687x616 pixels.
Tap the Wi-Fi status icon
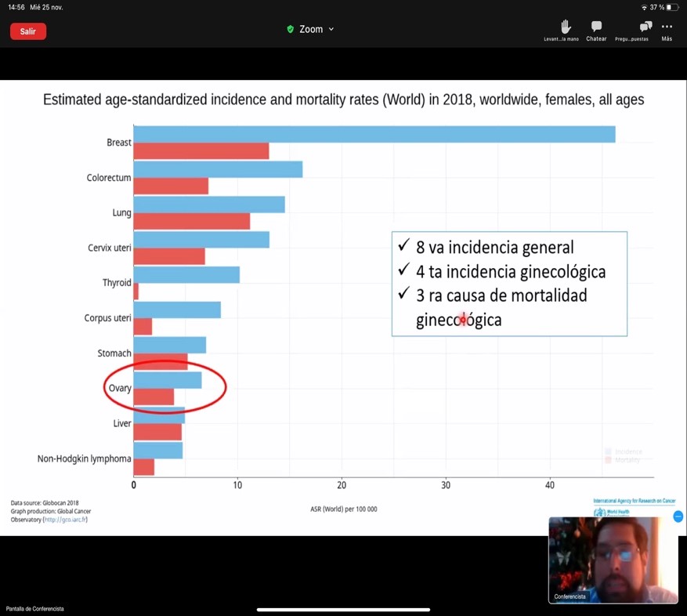click(x=644, y=8)
